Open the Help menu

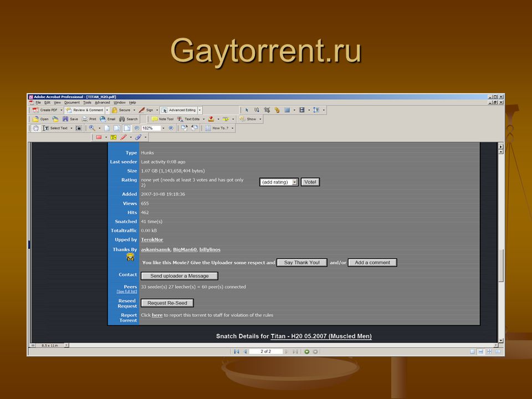(132, 102)
